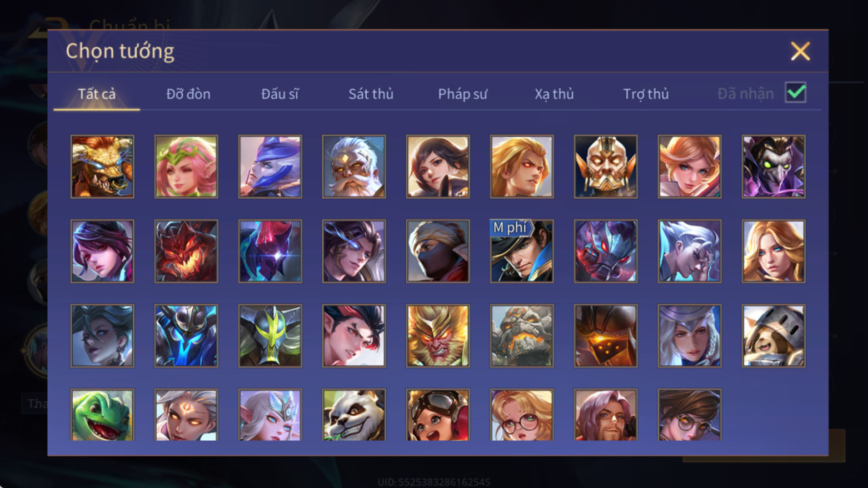Image resolution: width=868 pixels, height=488 pixels.
Task: Pick the red demon hero portrait
Action: point(186,251)
